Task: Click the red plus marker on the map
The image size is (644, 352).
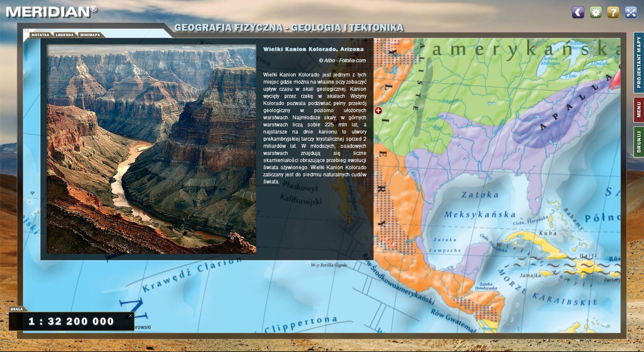Action: 378,110
